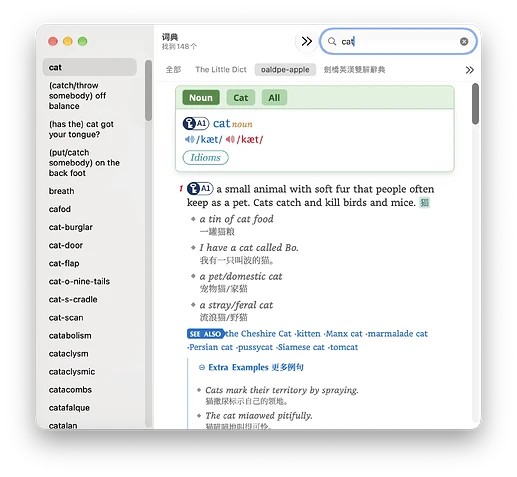Click the 找到148个 result count
Image resolution: width=517 pixels, height=477 pixels.
coord(179,47)
